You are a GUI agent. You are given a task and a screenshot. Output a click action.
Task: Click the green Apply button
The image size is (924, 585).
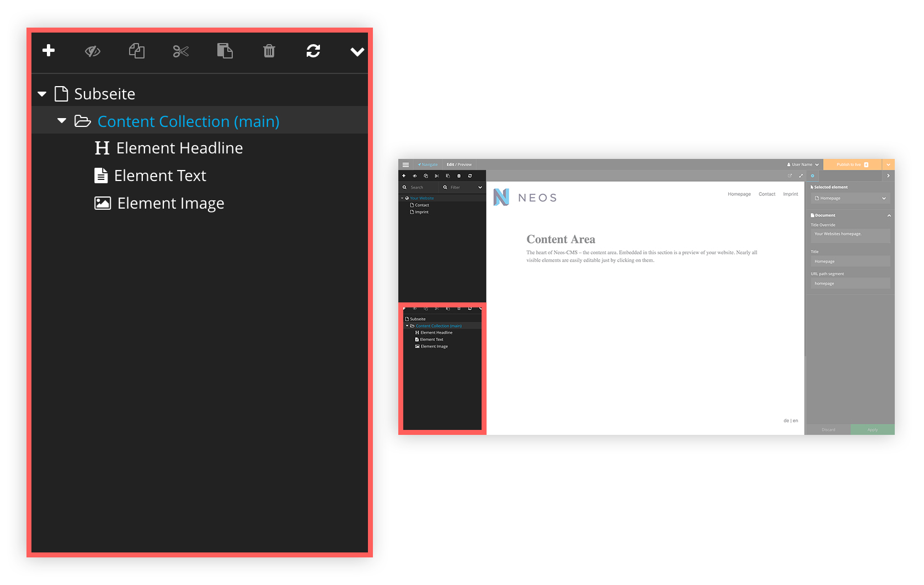872,429
